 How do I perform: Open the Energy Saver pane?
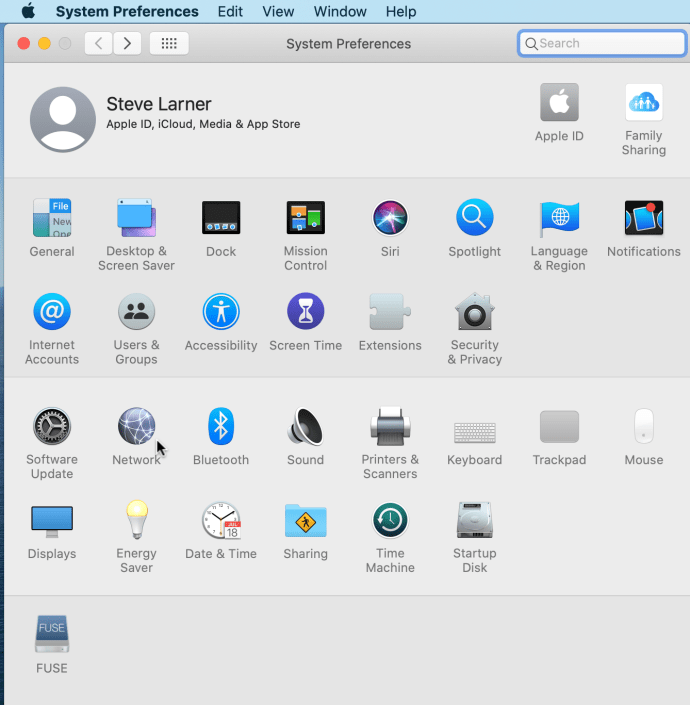(136, 521)
